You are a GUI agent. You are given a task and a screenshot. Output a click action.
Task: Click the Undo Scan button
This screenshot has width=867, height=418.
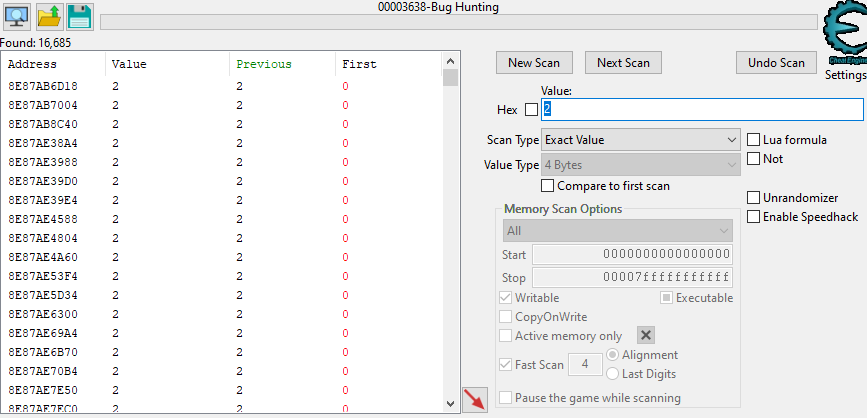[776, 63]
